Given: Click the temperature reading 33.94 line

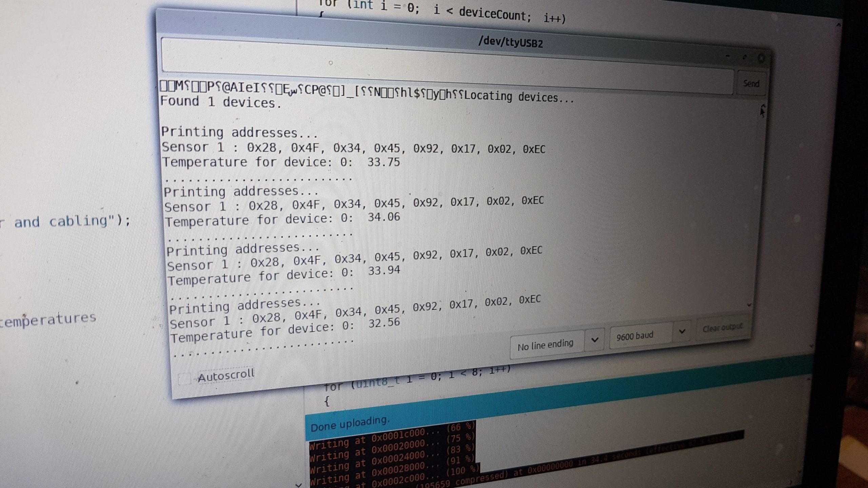Looking at the screenshot, I should [x=284, y=276].
